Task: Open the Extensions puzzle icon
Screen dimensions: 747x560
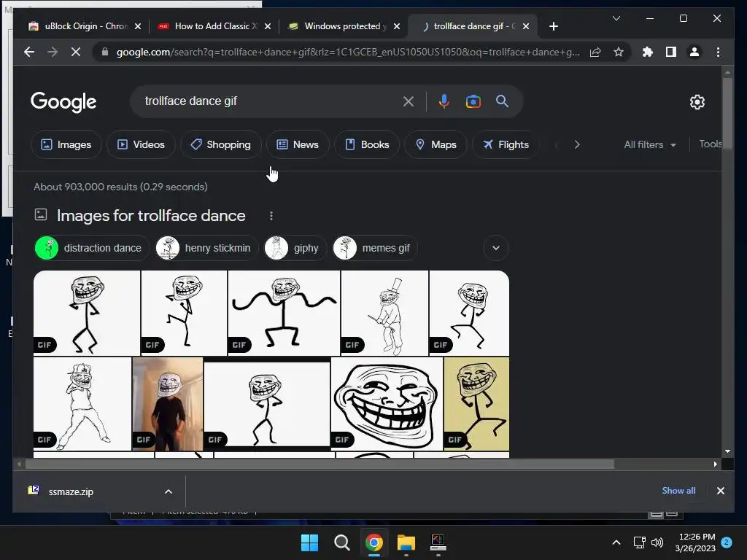Action: click(648, 52)
